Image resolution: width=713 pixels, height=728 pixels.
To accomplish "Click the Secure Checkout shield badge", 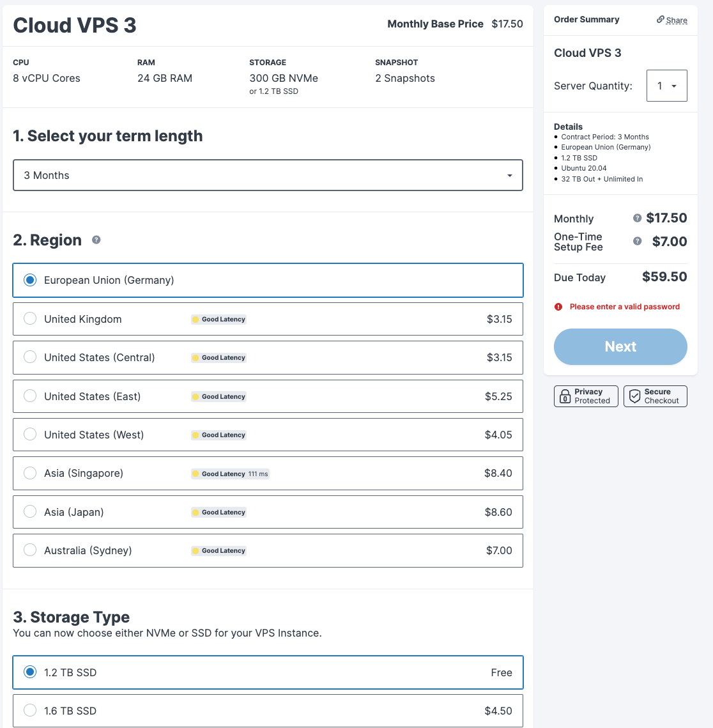I will (655, 396).
